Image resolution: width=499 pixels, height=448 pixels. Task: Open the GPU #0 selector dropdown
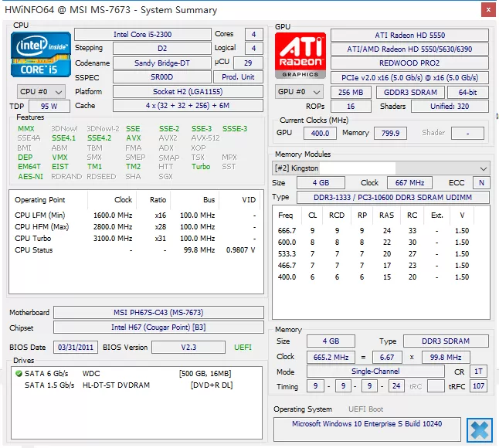(300, 91)
